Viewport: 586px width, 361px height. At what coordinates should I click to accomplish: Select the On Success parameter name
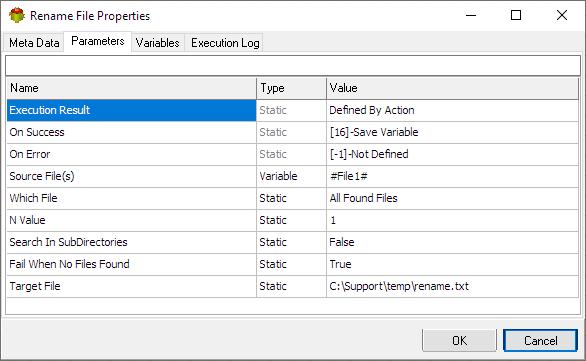(132, 132)
